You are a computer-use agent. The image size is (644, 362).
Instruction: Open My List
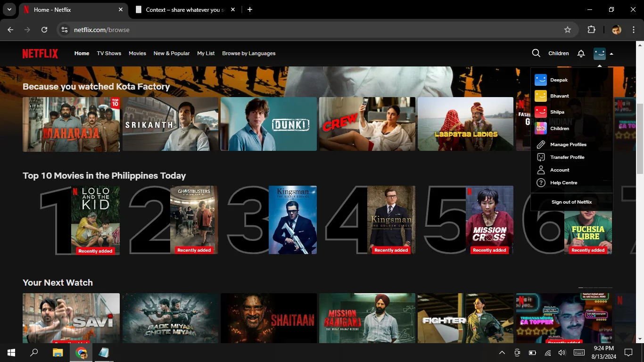click(x=206, y=53)
